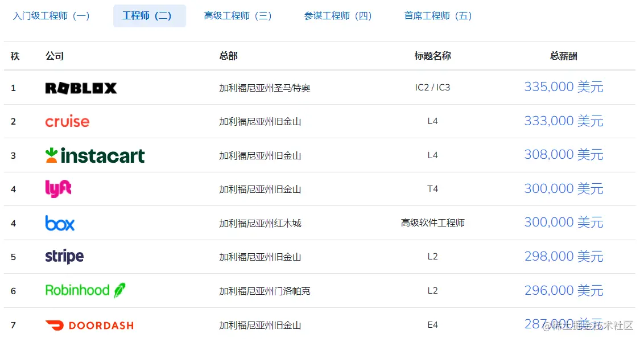Click the E4 level for DoorDash
This screenshot has height=342, width=644.
(432, 325)
